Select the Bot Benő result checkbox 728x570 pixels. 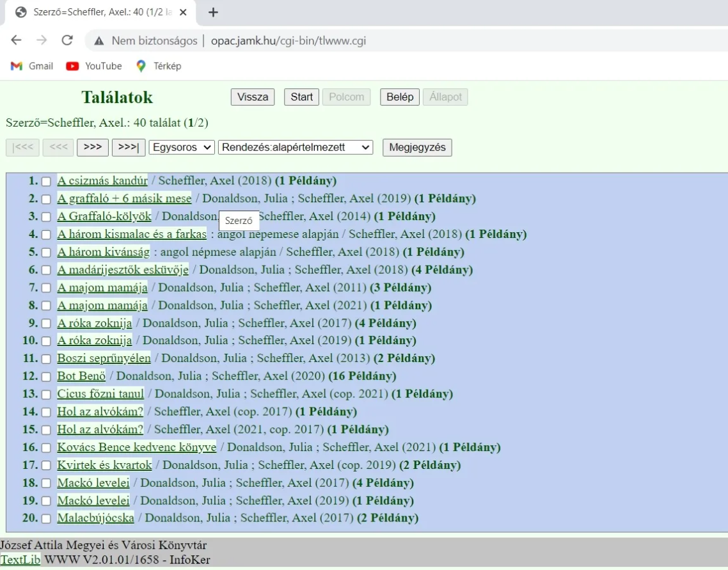point(46,376)
